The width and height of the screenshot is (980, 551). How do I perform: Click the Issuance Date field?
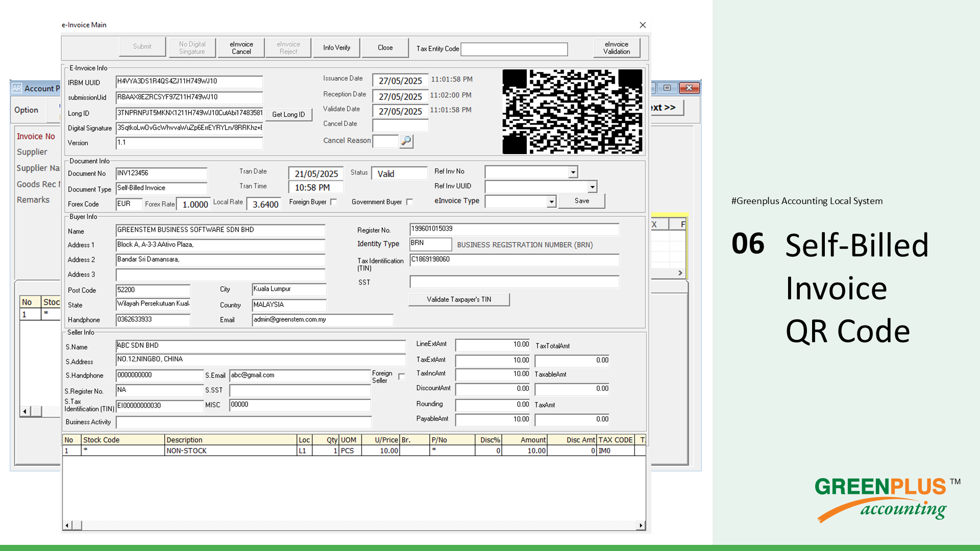(x=400, y=81)
